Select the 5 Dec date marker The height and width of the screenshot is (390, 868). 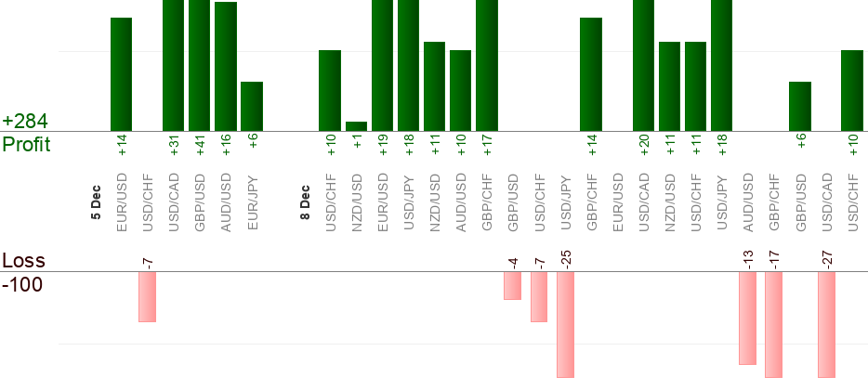[x=96, y=202]
